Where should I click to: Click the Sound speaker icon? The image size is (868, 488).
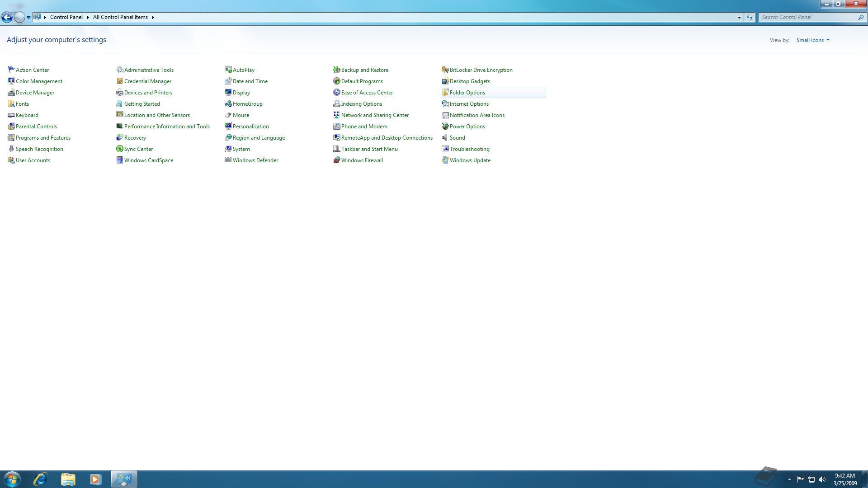tap(445, 137)
